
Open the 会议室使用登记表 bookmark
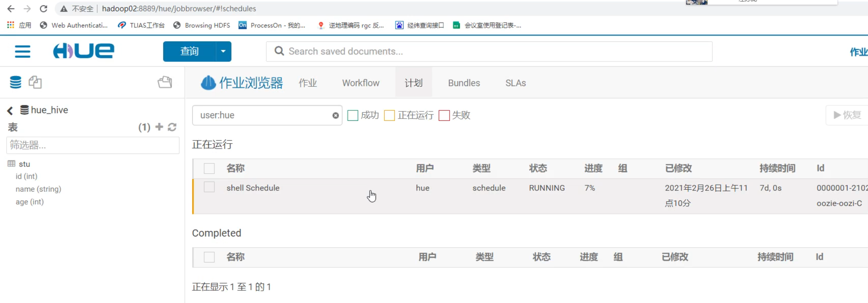click(487, 25)
